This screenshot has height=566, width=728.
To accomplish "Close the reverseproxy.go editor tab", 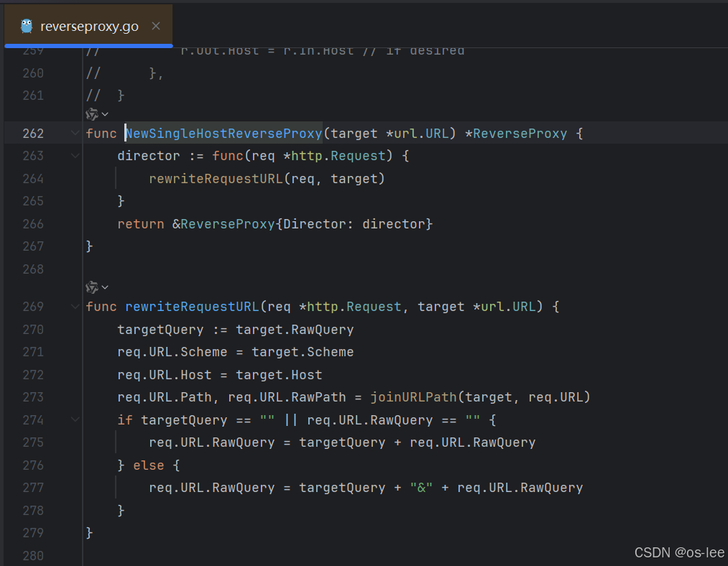I will pyautogui.click(x=156, y=27).
